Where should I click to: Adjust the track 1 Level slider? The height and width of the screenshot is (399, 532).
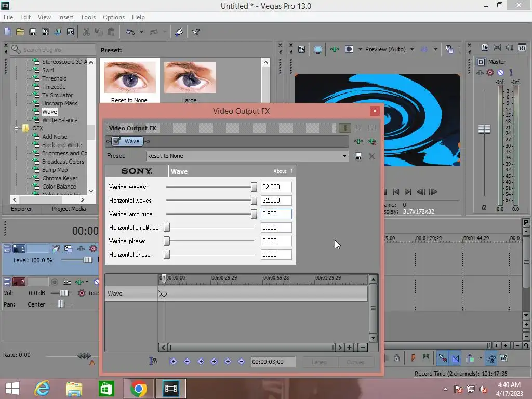click(87, 260)
